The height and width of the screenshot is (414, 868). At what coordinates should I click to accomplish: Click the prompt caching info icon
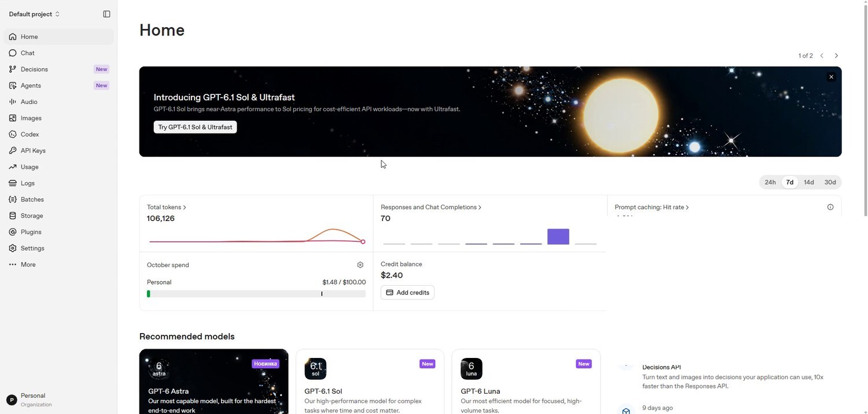pos(830,207)
